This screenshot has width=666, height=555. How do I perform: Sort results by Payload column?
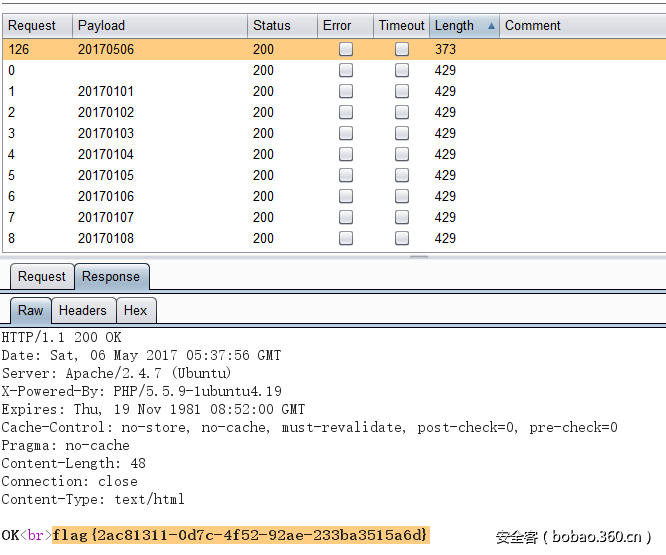pyautogui.click(x=101, y=26)
